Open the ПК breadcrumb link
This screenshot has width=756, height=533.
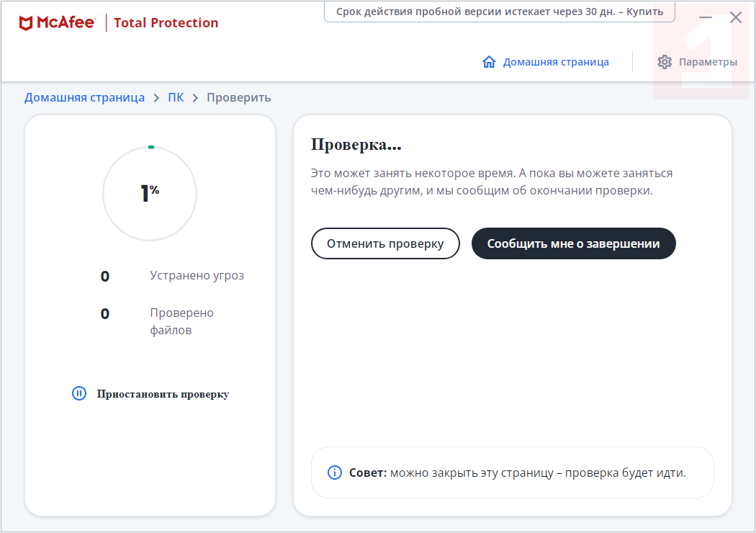(176, 98)
